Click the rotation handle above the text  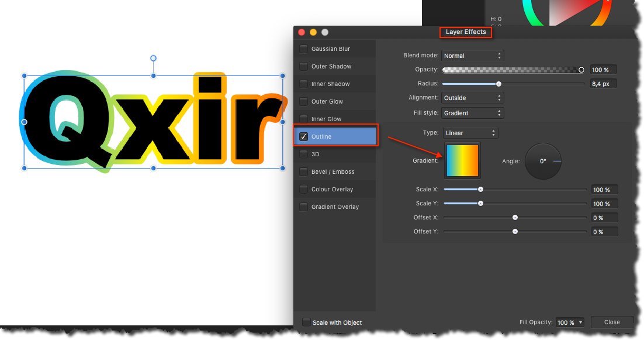click(x=154, y=58)
